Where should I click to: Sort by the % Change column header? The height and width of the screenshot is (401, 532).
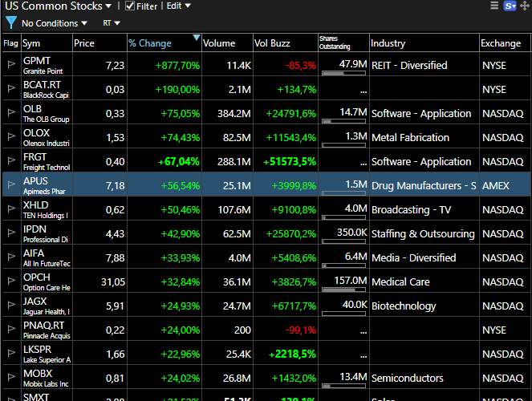164,43
